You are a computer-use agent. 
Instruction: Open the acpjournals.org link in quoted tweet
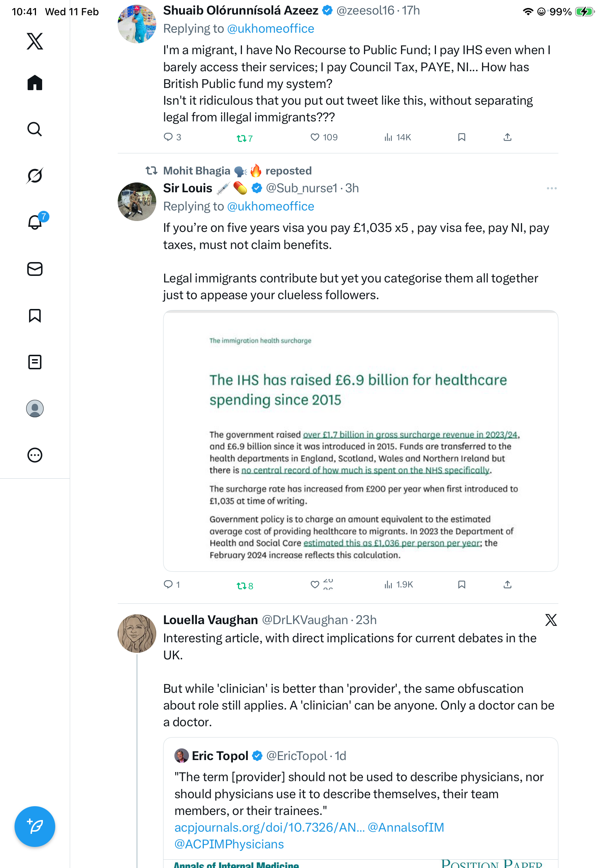click(x=269, y=827)
